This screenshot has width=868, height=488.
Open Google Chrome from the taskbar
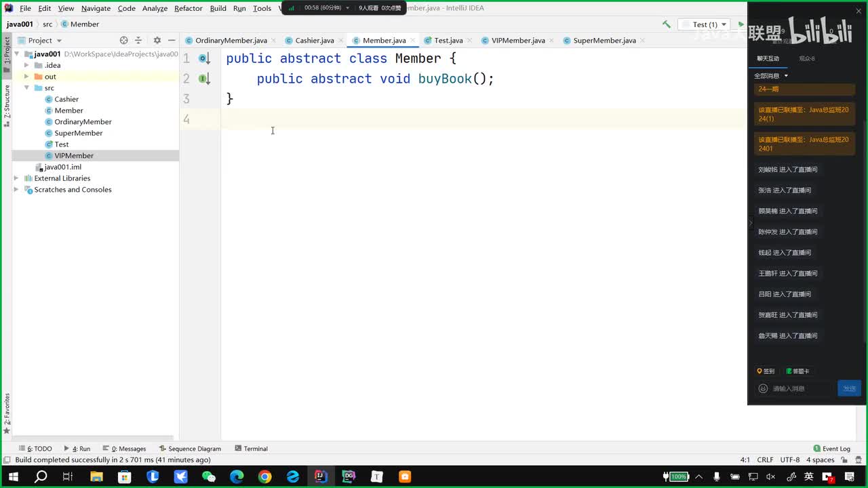click(x=264, y=476)
